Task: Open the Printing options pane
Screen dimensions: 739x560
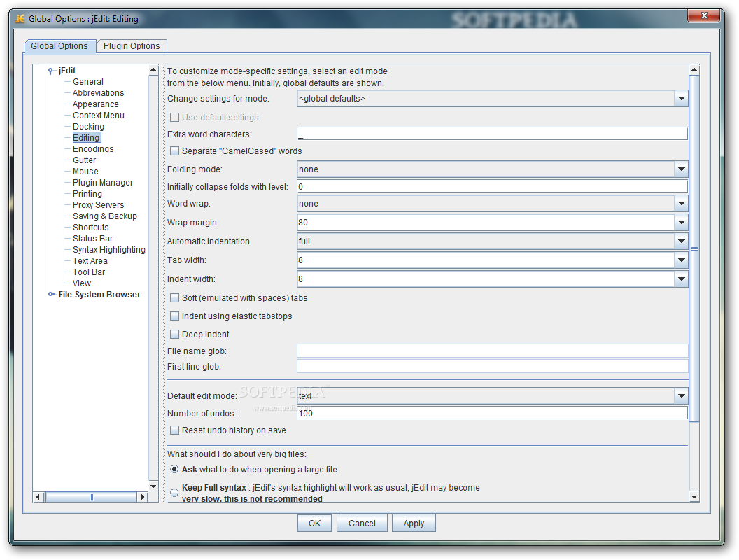Action: [87, 194]
